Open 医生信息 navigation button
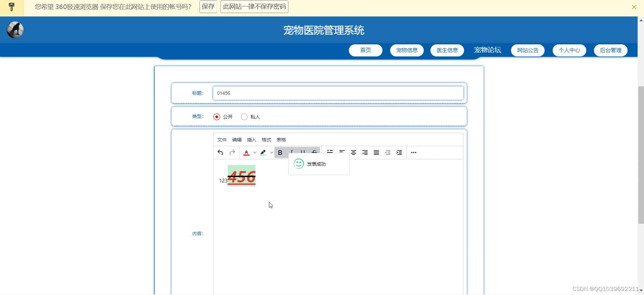644x295 pixels. coord(447,50)
